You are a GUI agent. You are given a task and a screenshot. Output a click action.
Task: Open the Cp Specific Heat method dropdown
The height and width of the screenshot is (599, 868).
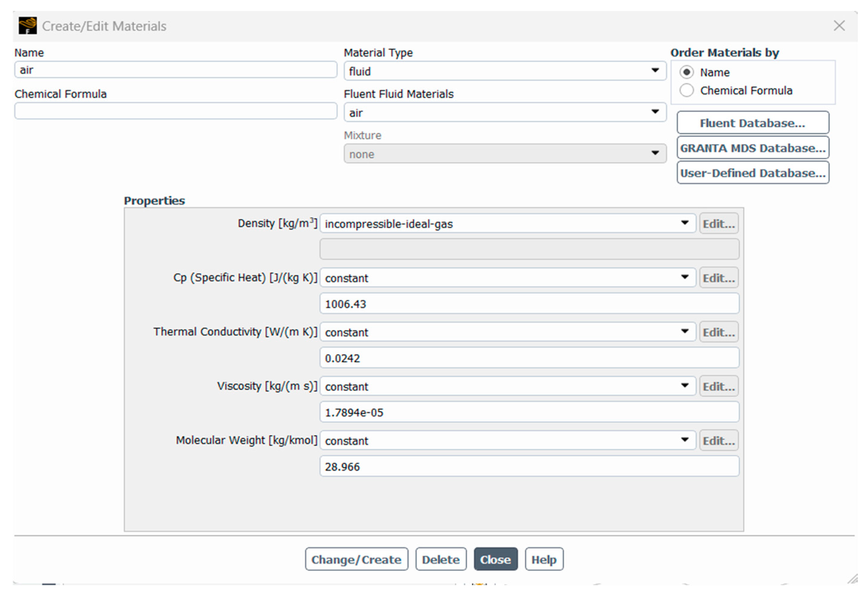pyautogui.click(x=507, y=278)
